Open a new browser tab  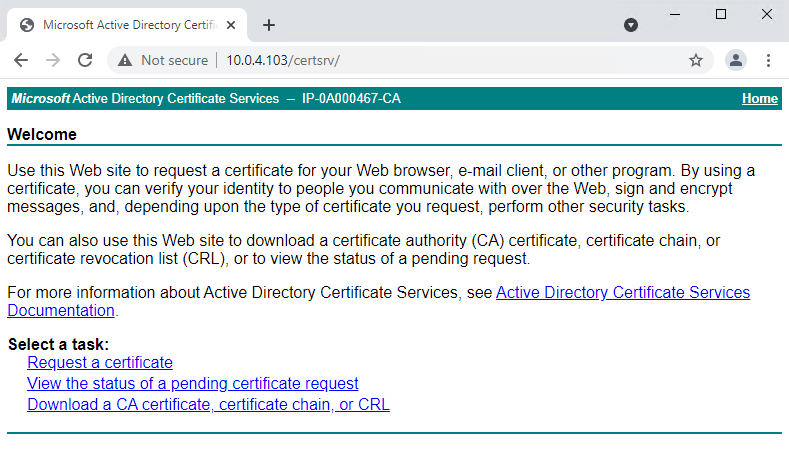pyautogui.click(x=268, y=25)
